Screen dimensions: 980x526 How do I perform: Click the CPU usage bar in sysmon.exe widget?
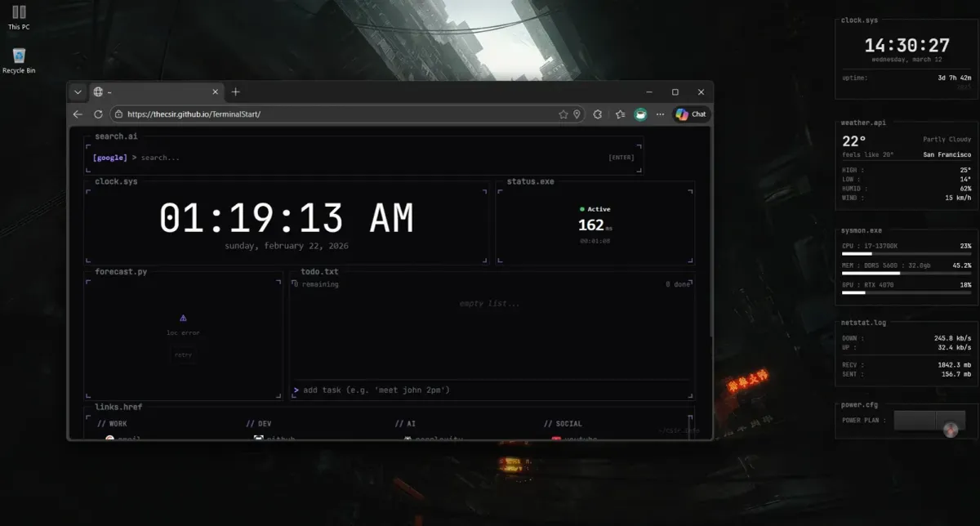(906, 254)
